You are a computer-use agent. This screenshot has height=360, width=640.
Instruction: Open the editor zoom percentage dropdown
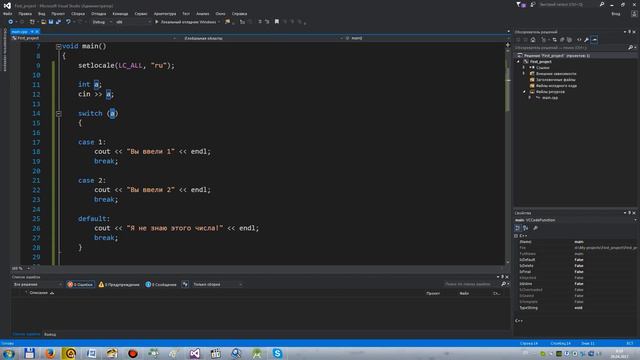[x=21, y=269]
